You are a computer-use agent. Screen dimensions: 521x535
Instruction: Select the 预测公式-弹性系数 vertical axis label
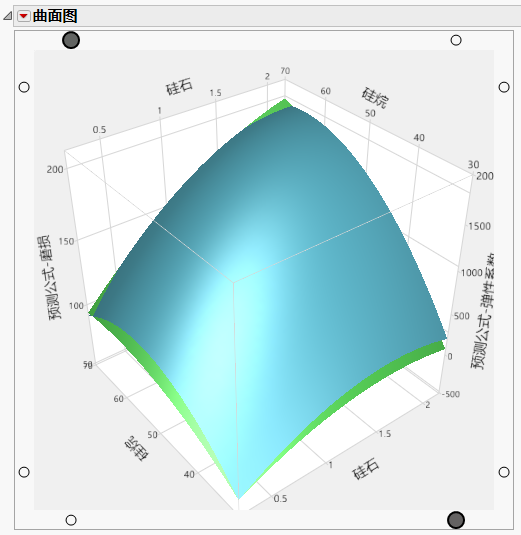[x=483, y=310]
